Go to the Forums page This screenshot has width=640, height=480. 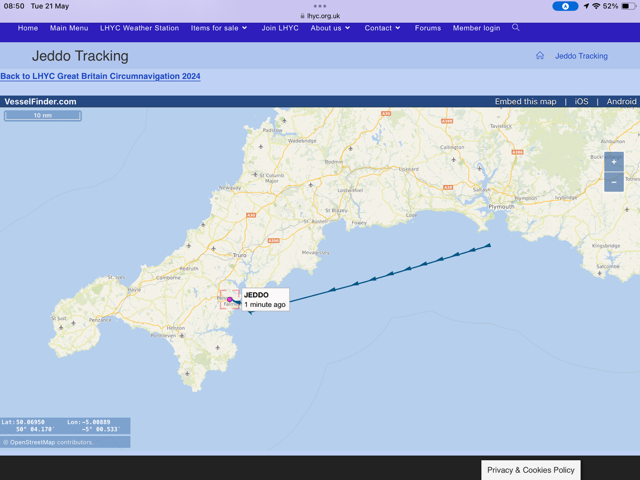[x=428, y=28]
